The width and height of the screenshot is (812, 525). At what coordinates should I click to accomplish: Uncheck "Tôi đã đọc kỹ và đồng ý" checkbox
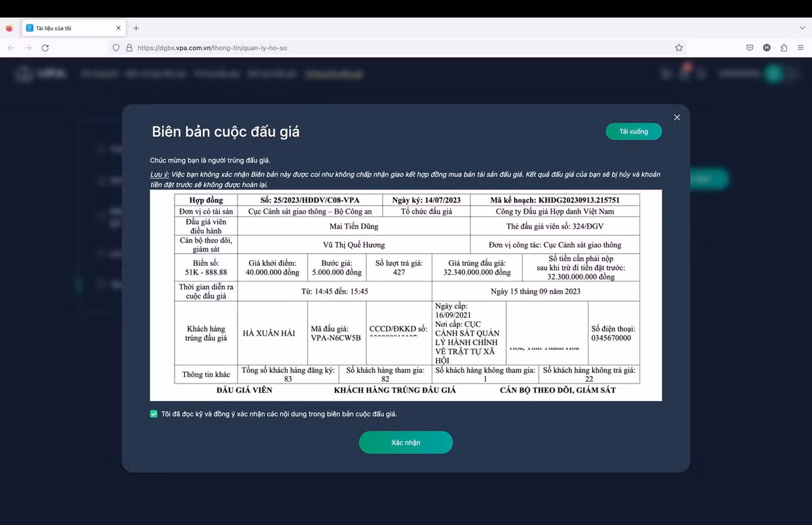[154, 414]
